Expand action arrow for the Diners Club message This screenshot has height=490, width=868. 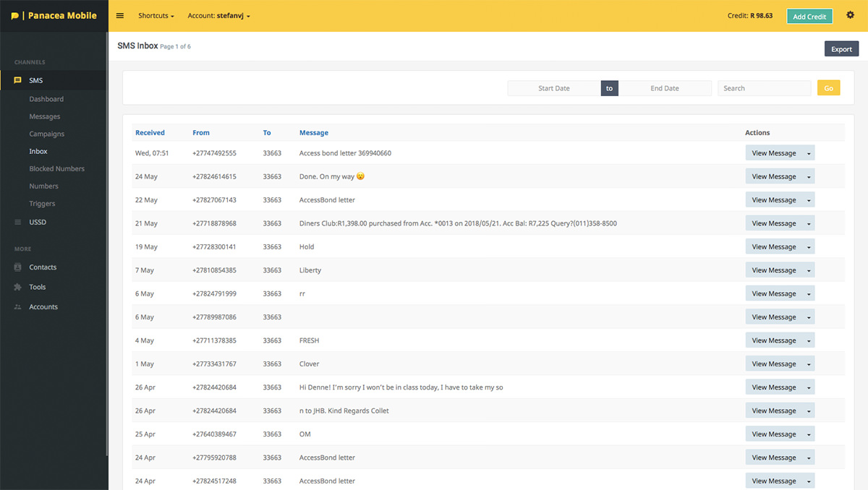tap(809, 224)
